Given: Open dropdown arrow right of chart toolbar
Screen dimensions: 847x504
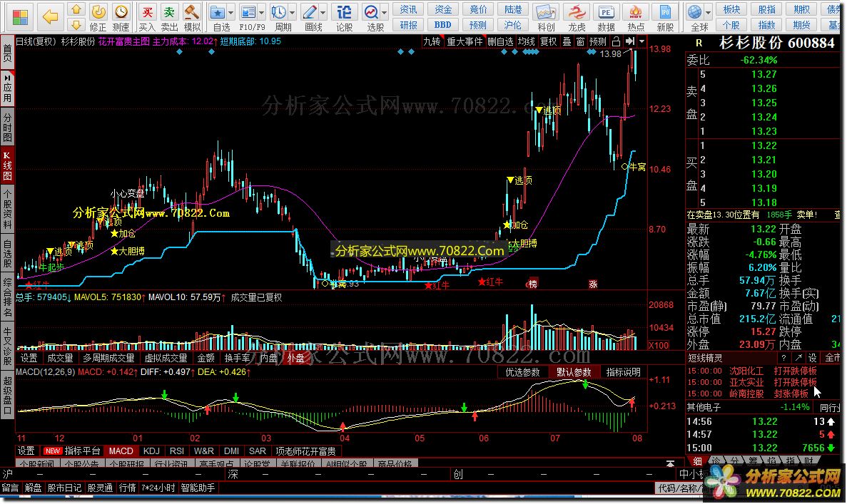Looking at the screenshot, I should coord(641,41).
